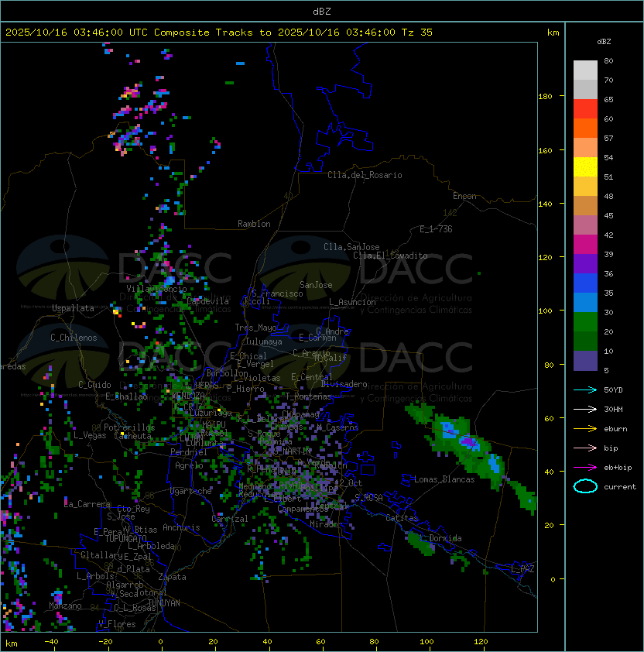Click the 'Lomas_Blancas' map label
Viewport: 644px width, 652px height.
444,479
